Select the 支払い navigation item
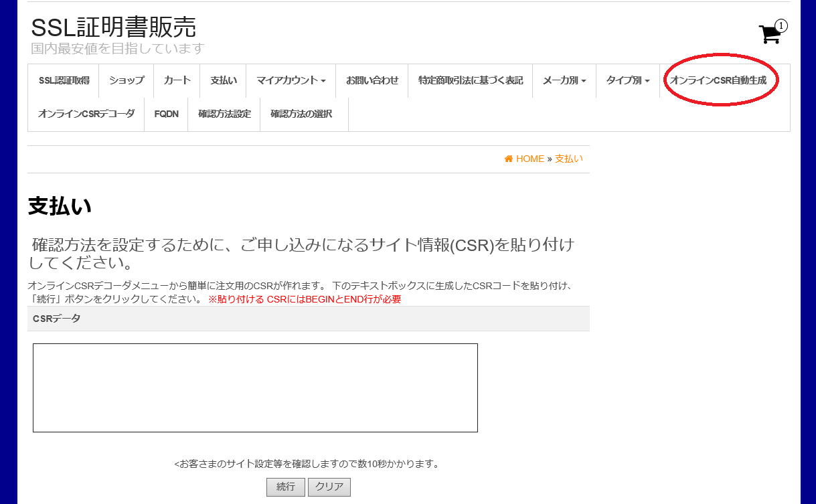This screenshot has height=504, width=816. [x=223, y=80]
